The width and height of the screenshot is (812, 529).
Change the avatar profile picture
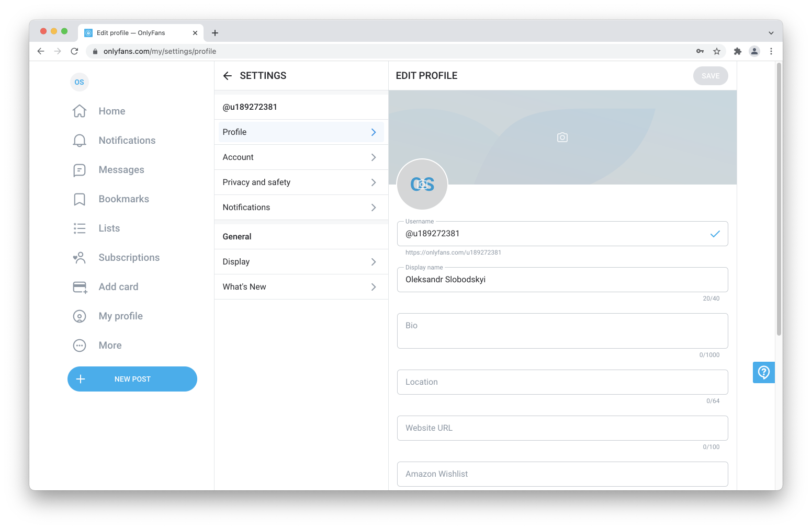click(x=422, y=185)
